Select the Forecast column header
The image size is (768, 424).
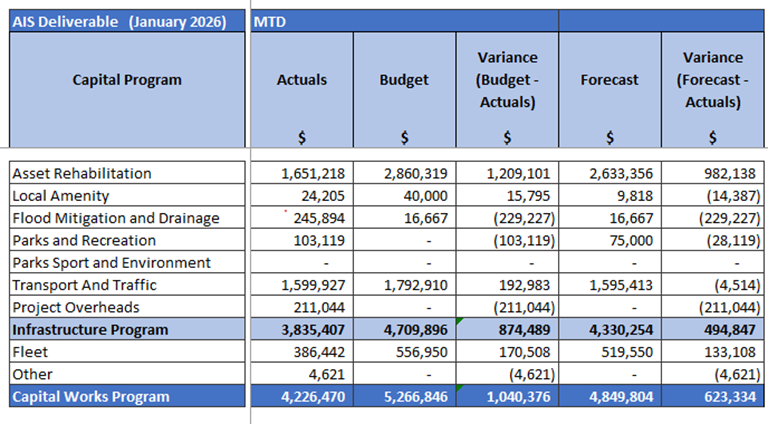click(x=609, y=80)
